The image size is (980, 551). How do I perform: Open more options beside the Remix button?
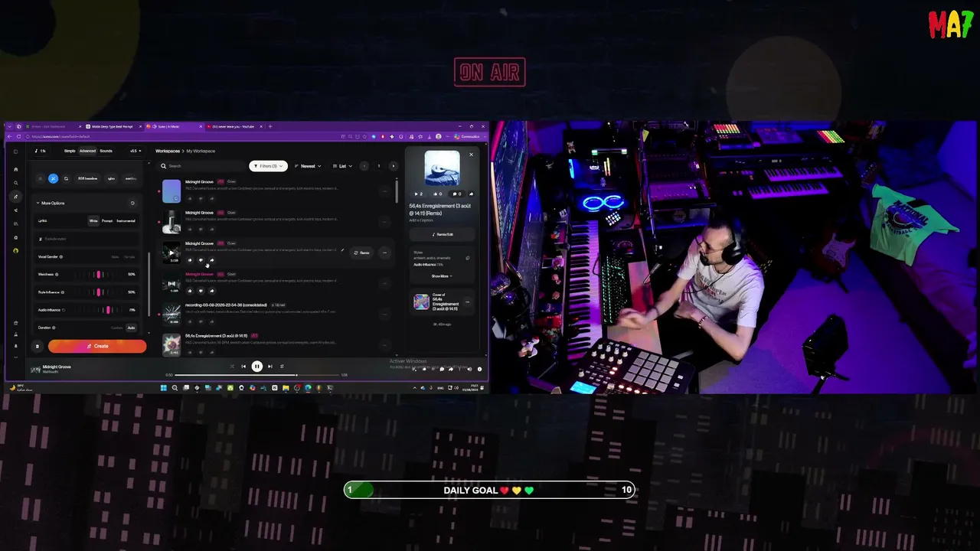click(x=384, y=253)
